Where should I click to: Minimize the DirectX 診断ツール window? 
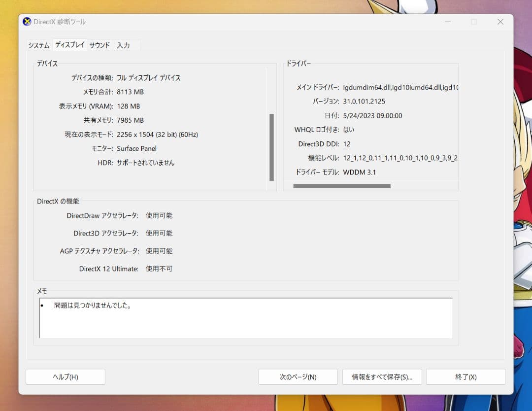click(x=447, y=22)
